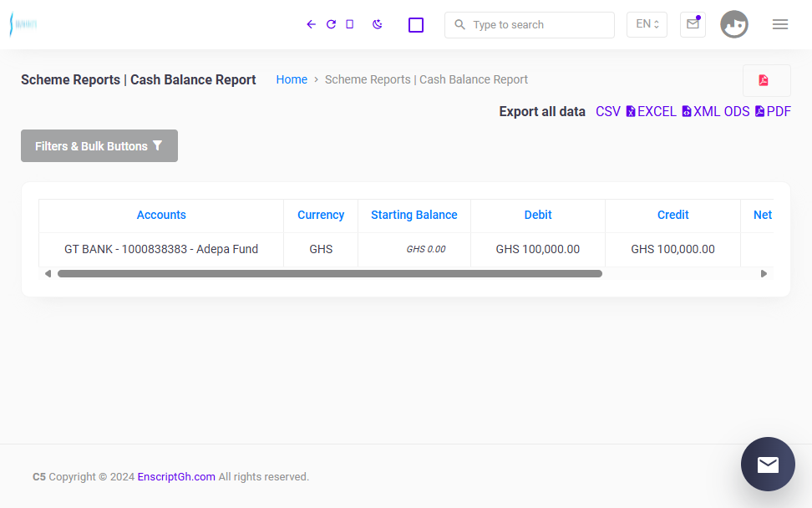The height and width of the screenshot is (508, 812).
Task: Click into the Type to search field
Action: (x=530, y=25)
